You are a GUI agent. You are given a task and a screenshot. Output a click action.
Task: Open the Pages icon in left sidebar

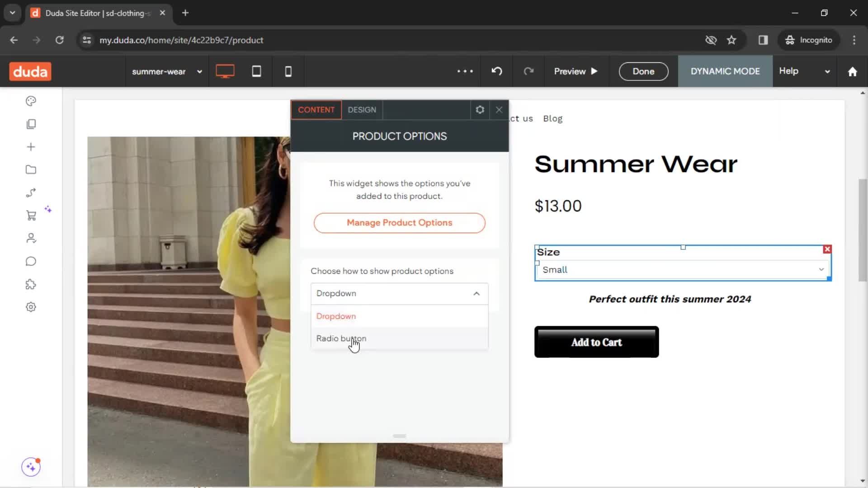(31, 124)
